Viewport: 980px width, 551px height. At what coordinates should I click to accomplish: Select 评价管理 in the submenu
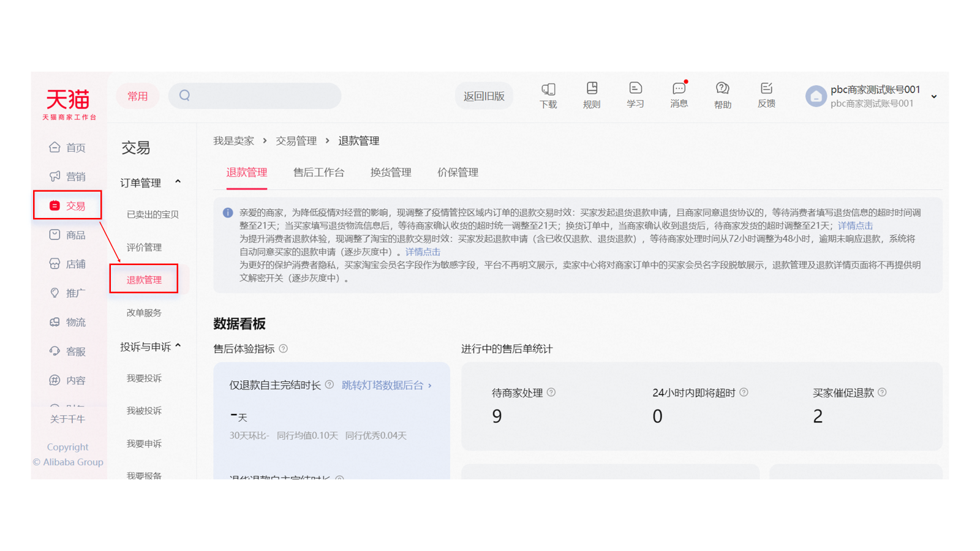point(144,247)
